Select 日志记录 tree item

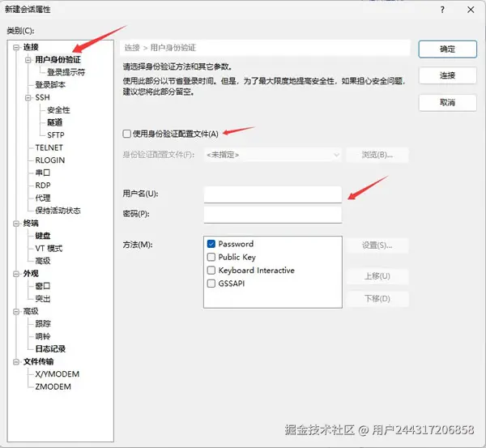[x=50, y=349]
